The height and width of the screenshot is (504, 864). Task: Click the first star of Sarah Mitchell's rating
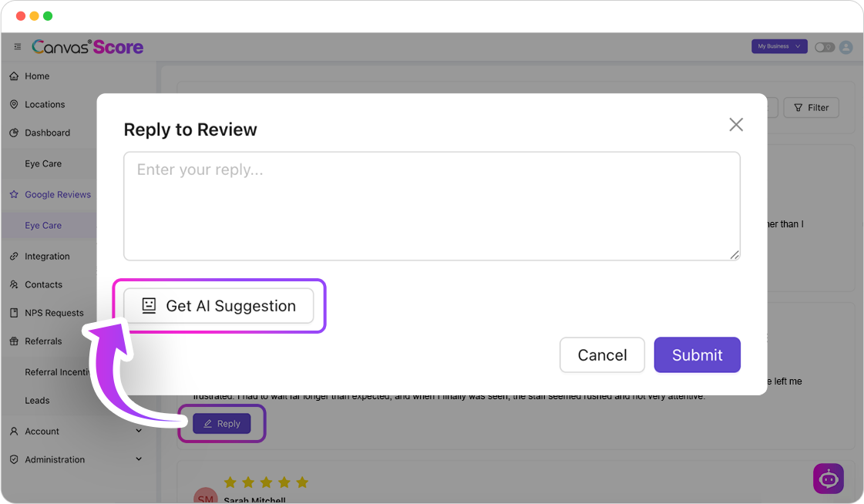pos(230,482)
